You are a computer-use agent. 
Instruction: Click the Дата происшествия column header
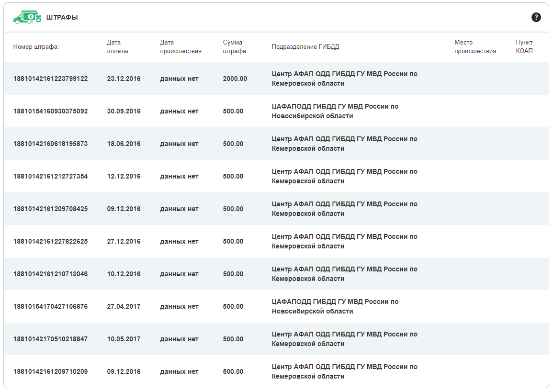tap(181, 46)
